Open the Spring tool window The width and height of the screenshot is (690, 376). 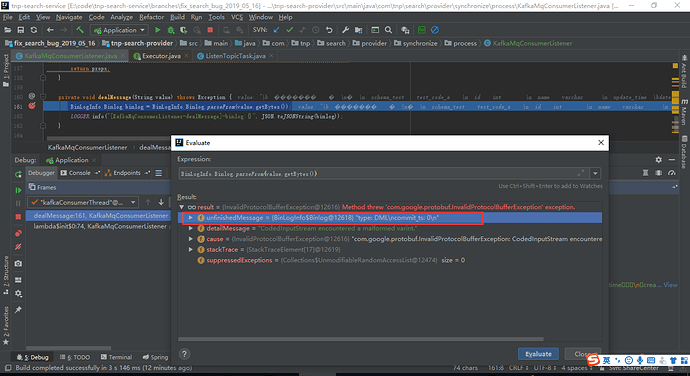pos(155,357)
